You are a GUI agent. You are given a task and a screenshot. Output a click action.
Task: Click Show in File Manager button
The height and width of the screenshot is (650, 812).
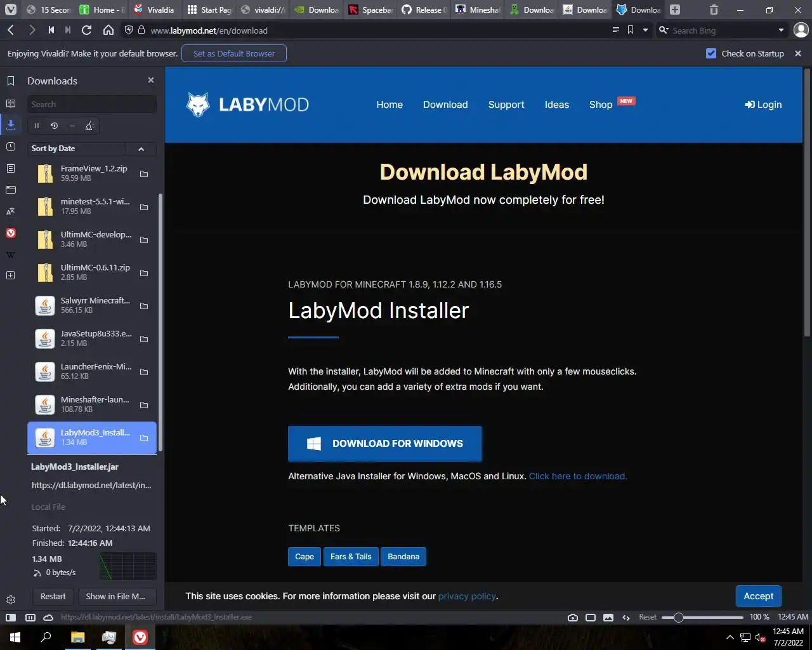(x=117, y=597)
